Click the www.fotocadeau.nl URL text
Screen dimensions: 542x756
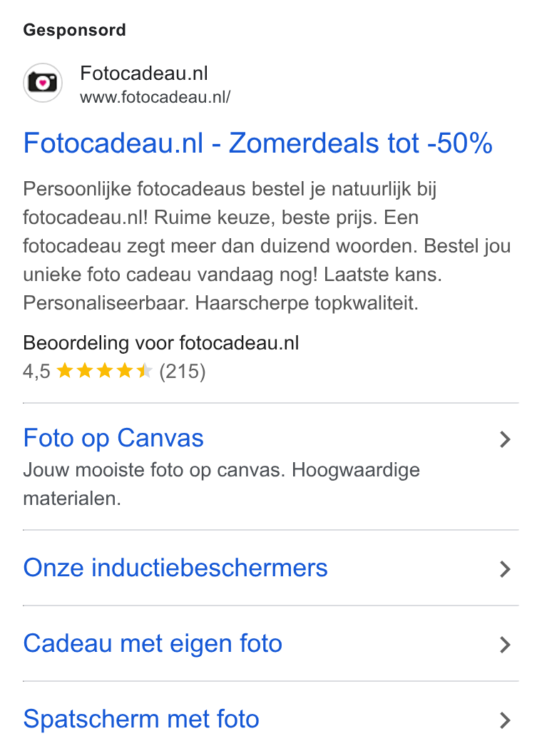(155, 98)
